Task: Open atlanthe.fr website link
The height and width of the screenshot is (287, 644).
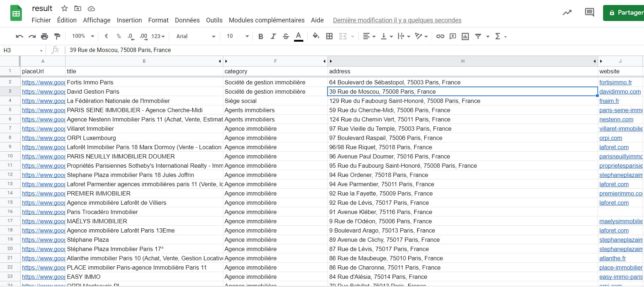Action: pyautogui.click(x=612, y=258)
